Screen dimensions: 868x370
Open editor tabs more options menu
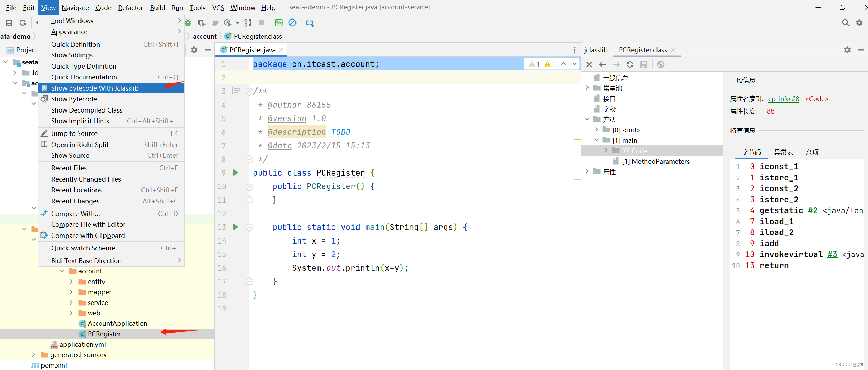click(x=575, y=50)
